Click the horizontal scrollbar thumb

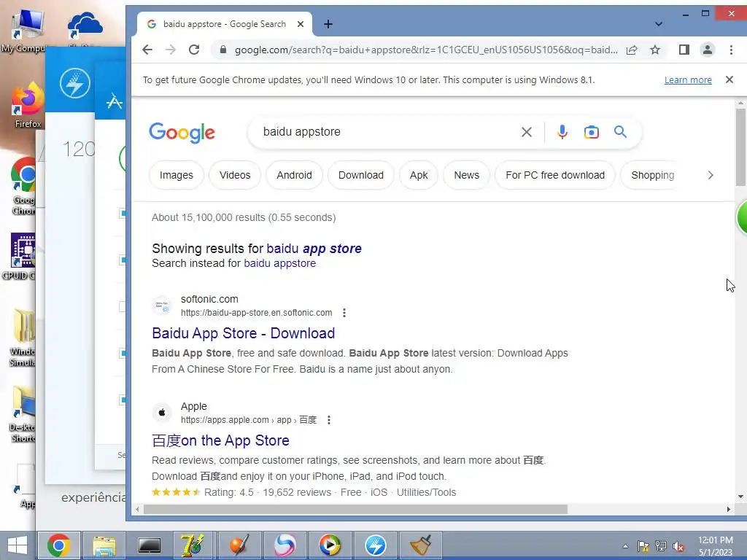pyautogui.click(x=355, y=509)
